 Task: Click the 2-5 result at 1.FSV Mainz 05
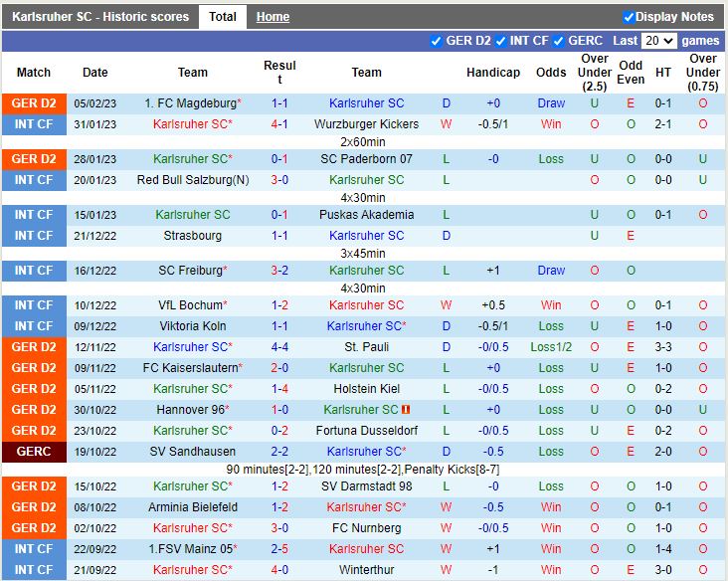click(279, 549)
